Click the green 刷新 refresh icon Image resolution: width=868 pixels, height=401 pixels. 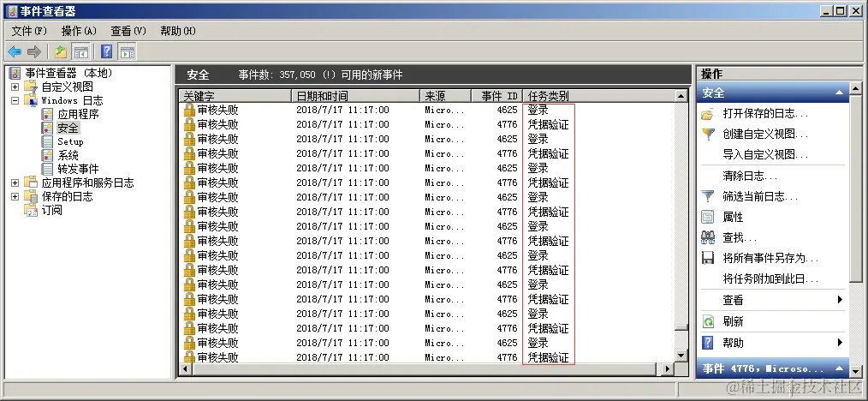pos(707,321)
